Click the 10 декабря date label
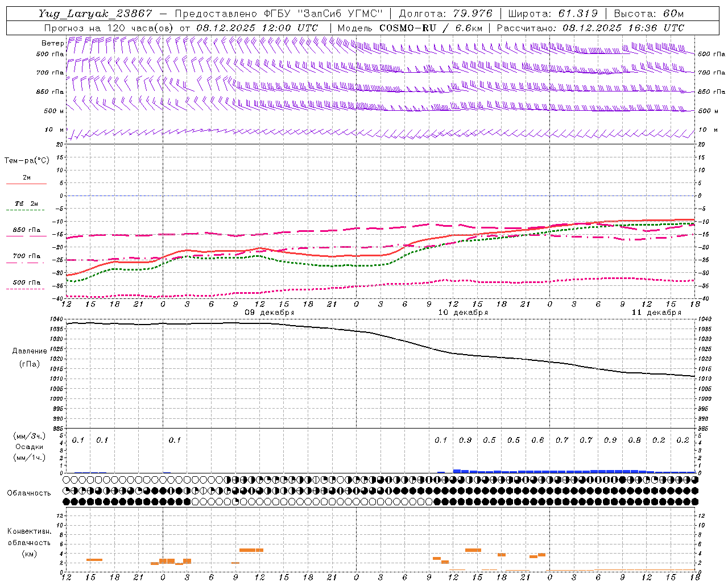Viewport: 728px width, 582px height. tap(463, 313)
